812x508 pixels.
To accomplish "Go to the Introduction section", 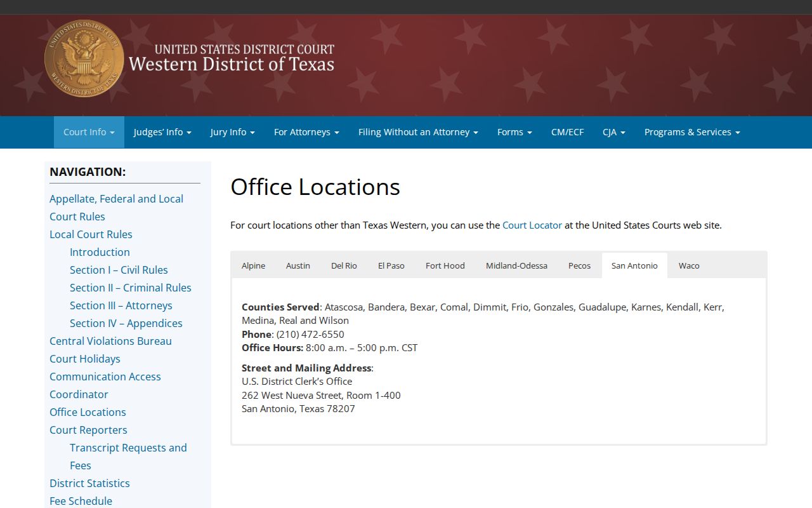I will coord(100,252).
